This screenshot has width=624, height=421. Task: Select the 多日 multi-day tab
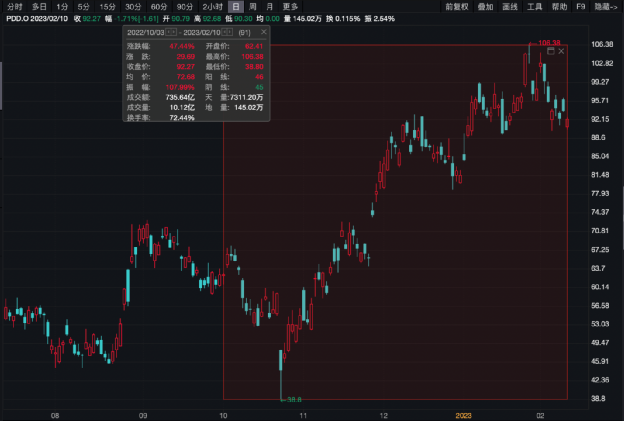[39, 6]
